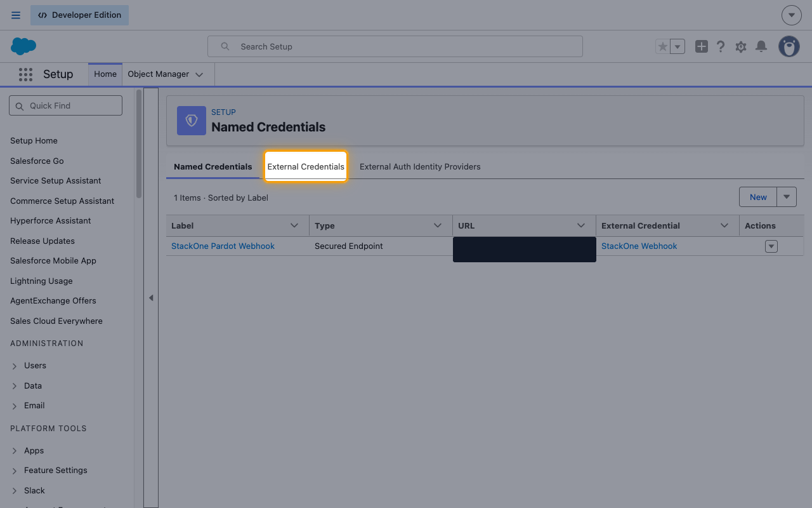Expand the Slack tree node
Image resolution: width=812 pixels, height=508 pixels.
[15, 491]
